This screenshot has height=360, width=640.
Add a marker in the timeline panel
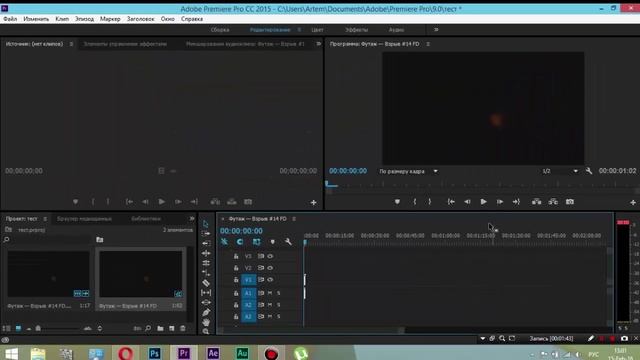point(273,242)
